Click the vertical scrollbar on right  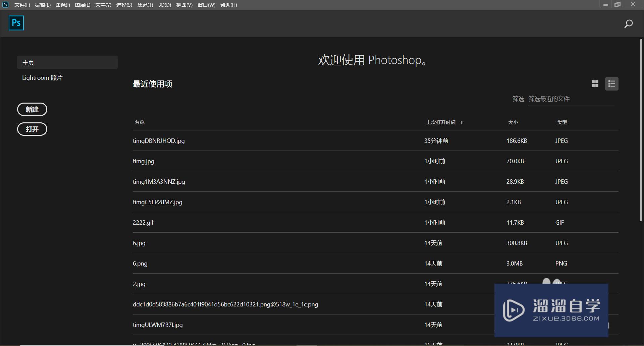pos(641,130)
